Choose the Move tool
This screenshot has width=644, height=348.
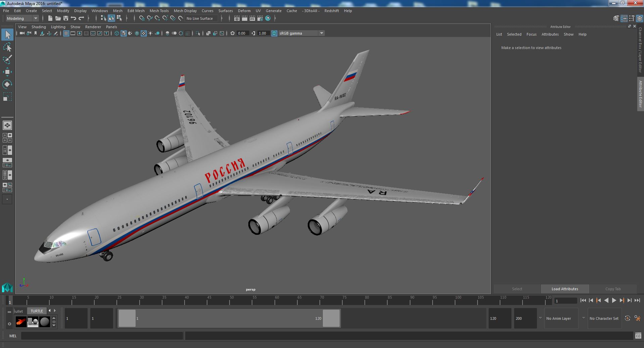[7, 72]
